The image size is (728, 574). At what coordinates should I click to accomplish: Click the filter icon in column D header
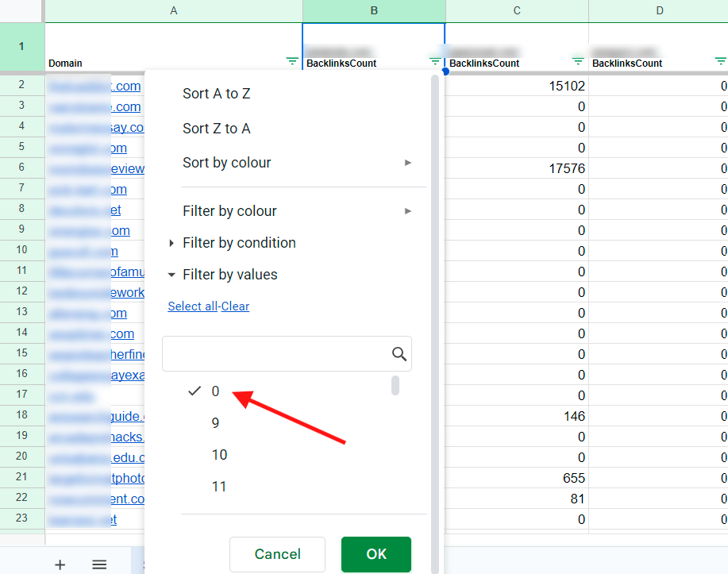(720, 62)
